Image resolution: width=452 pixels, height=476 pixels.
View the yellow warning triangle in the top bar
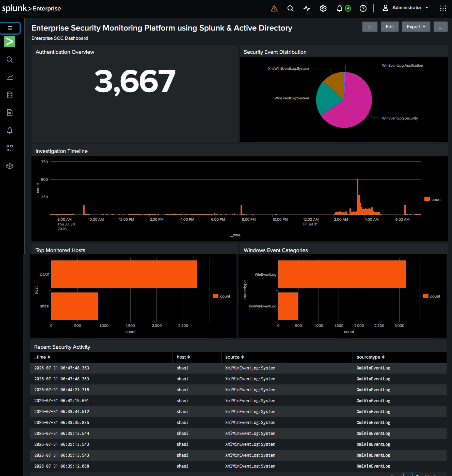(x=274, y=9)
